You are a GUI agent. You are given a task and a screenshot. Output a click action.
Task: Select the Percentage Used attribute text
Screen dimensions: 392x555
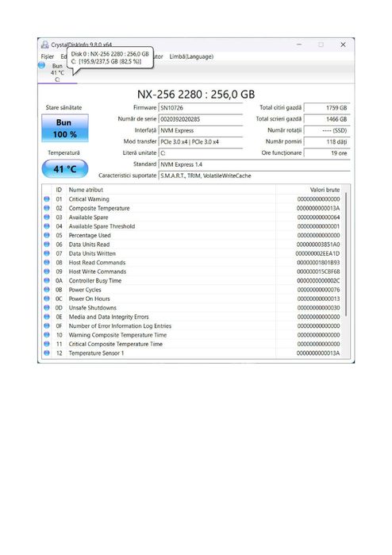pyautogui.click(x=90, y=235)
